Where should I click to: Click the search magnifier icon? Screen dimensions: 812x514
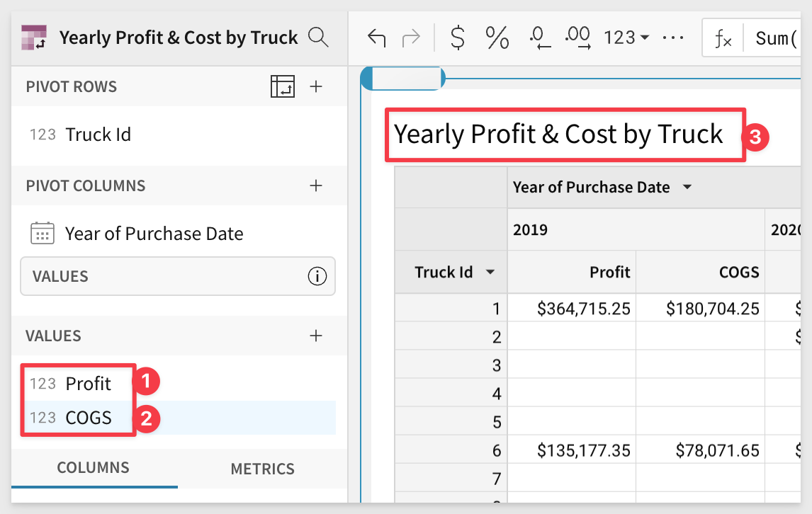(318, 38)
